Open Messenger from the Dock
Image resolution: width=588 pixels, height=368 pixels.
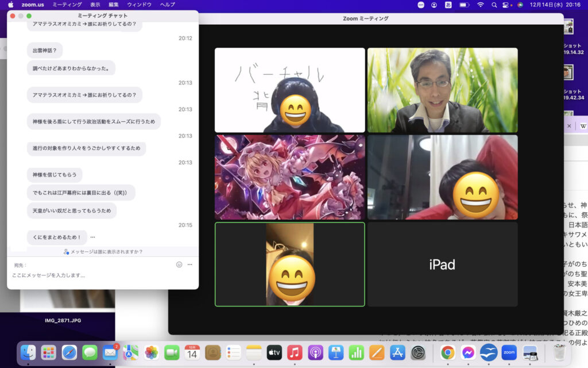pos(468,352)
